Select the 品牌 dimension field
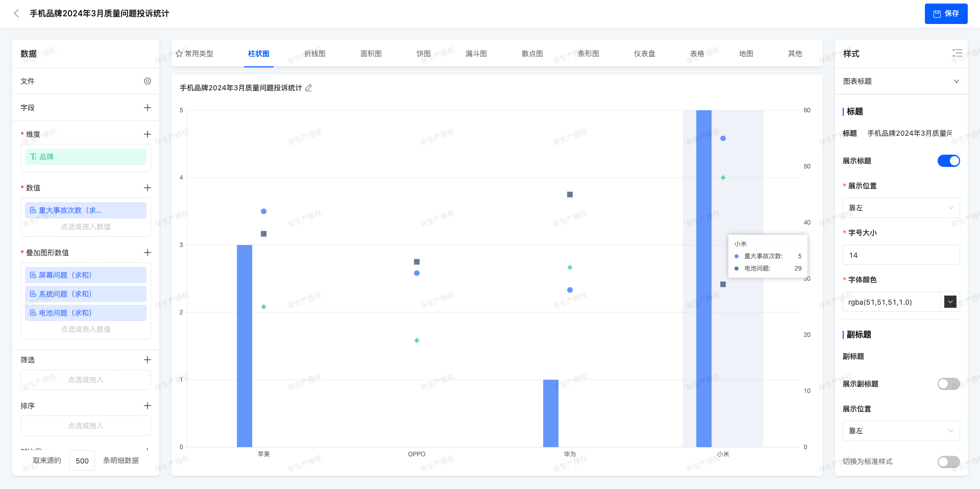Viewport: 980px width, 489px height. pyautogui.click(x=86, y=157)
